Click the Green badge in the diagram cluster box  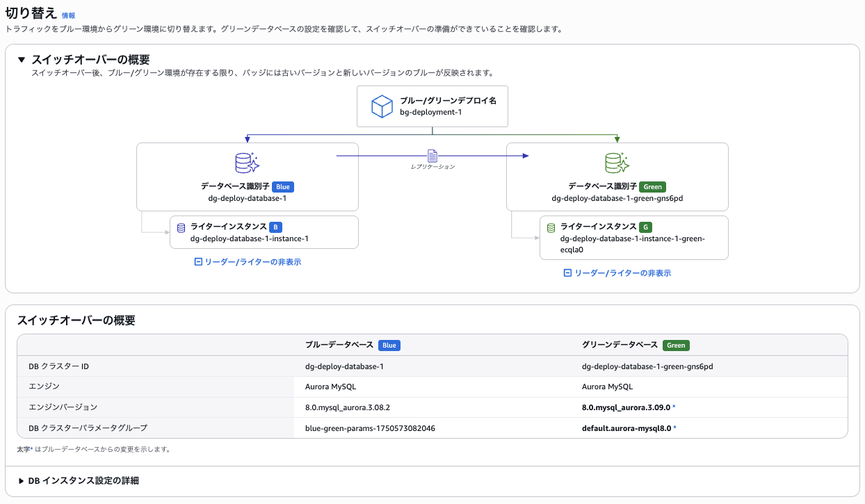pos(652,187)
